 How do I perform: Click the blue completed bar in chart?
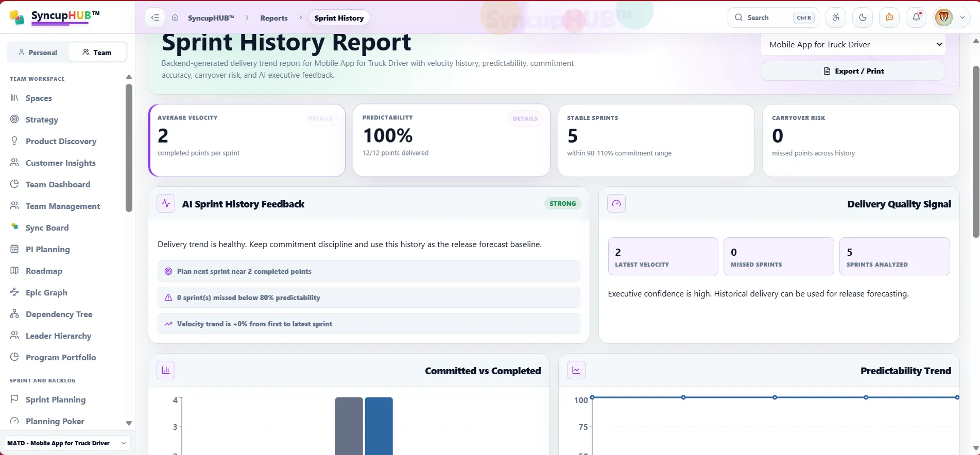coord(379,426)
